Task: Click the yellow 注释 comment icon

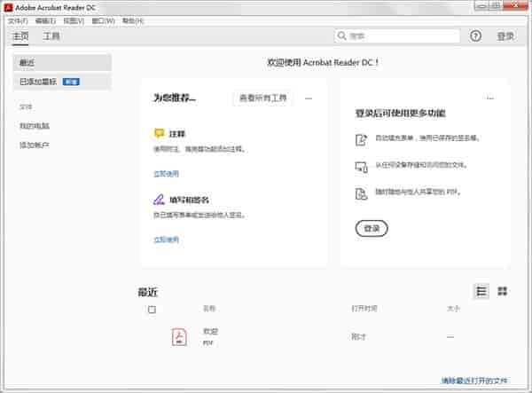Action: click(159, 132)
